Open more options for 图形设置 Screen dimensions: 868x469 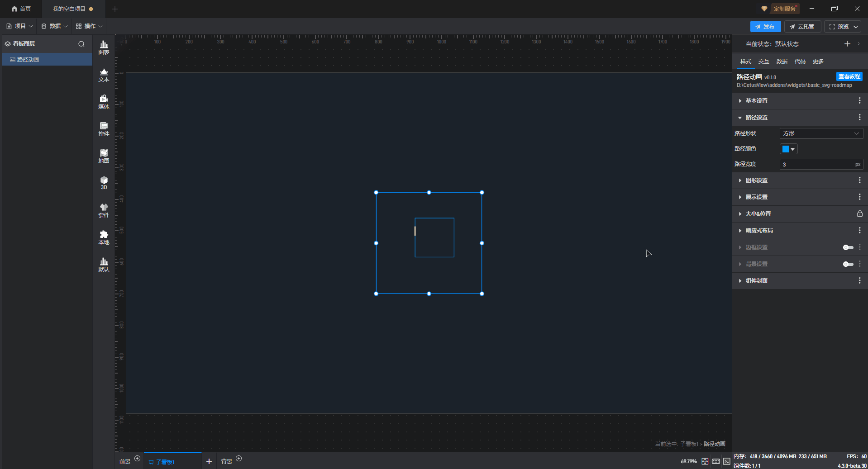pos(859,180)
